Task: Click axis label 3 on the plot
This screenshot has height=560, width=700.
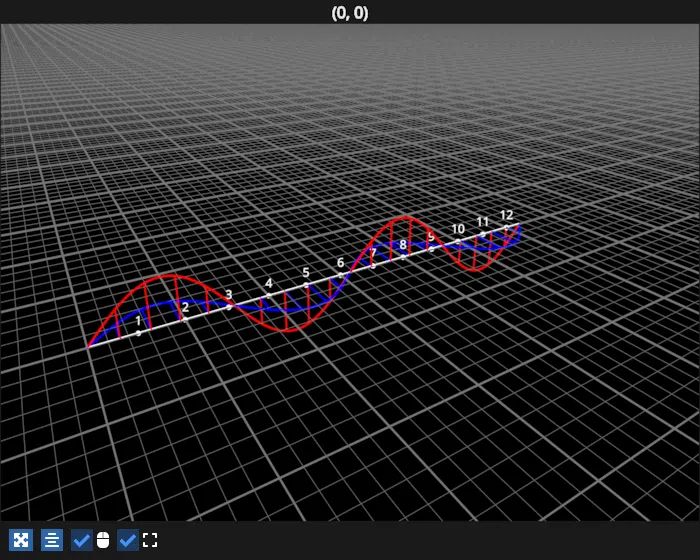Action: pyautogui.click(x=229, y=295)
